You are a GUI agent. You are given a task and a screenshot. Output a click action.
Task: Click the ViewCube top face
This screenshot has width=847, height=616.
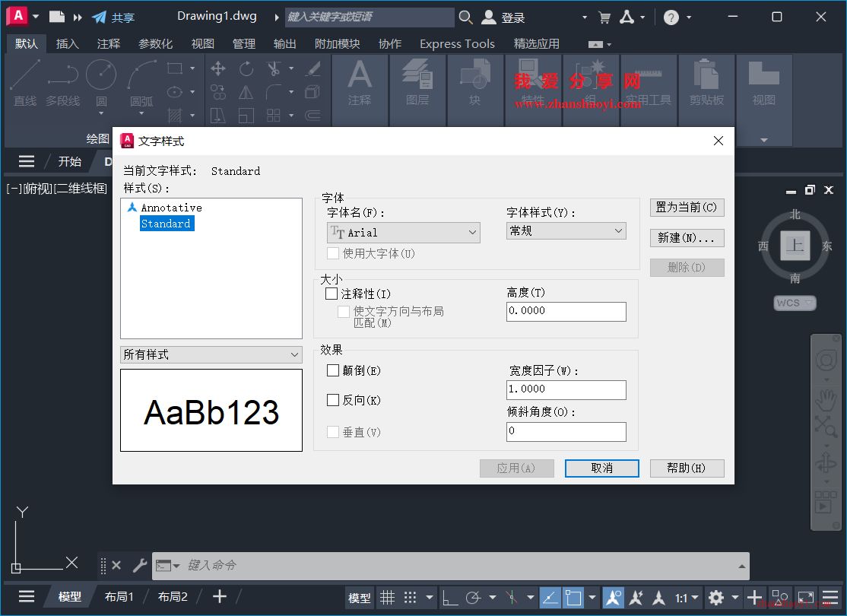795,246
